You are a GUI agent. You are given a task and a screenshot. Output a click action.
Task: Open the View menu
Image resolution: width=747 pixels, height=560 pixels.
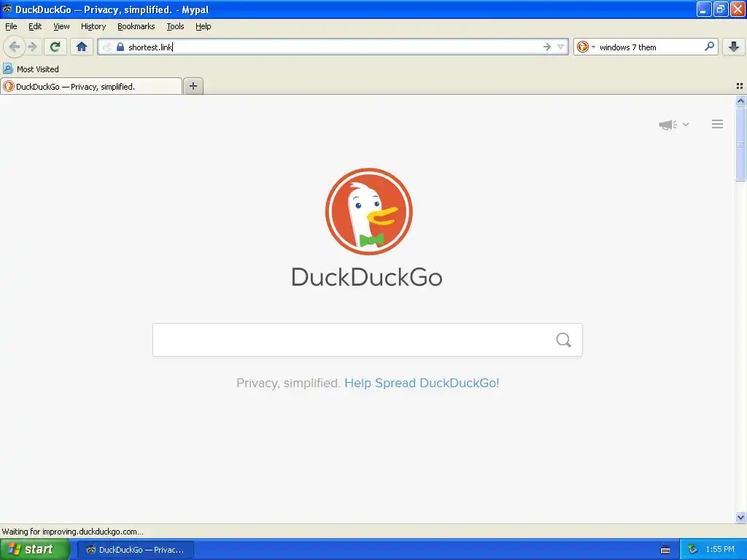coord(61,26)
